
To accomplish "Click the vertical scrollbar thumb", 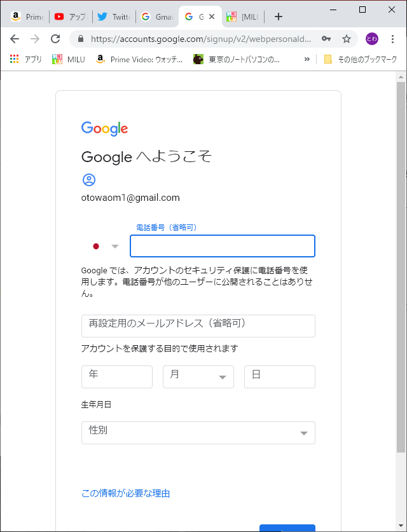I will pos(401,267).
